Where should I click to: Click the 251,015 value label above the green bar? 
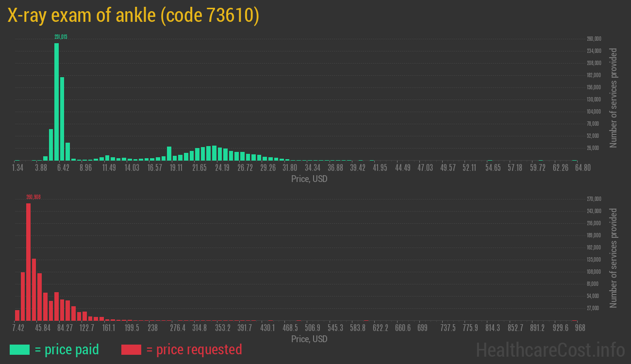pos(61,37)
